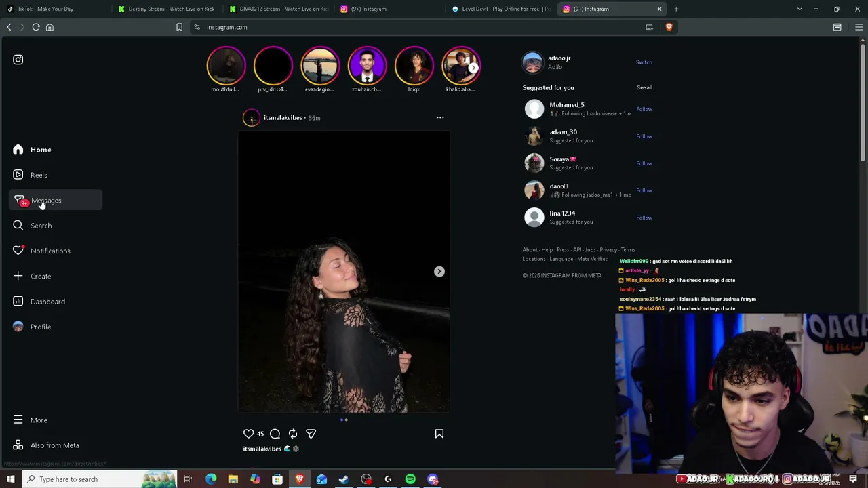Open Steam from taskbar

point(344,479)
